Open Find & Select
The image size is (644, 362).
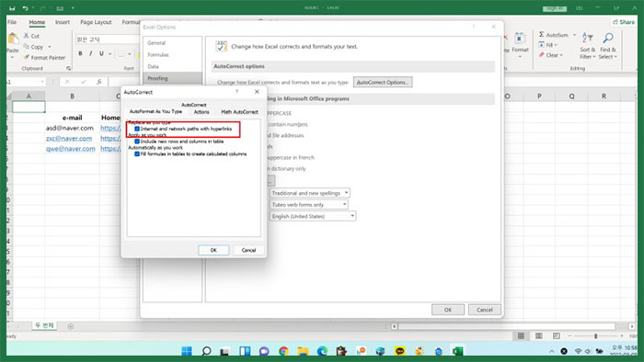[608, 46]
